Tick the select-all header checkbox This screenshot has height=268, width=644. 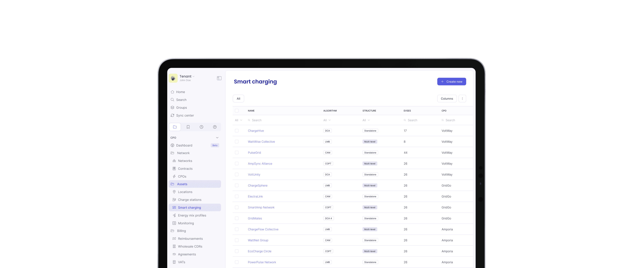click(x=236, y=111)
